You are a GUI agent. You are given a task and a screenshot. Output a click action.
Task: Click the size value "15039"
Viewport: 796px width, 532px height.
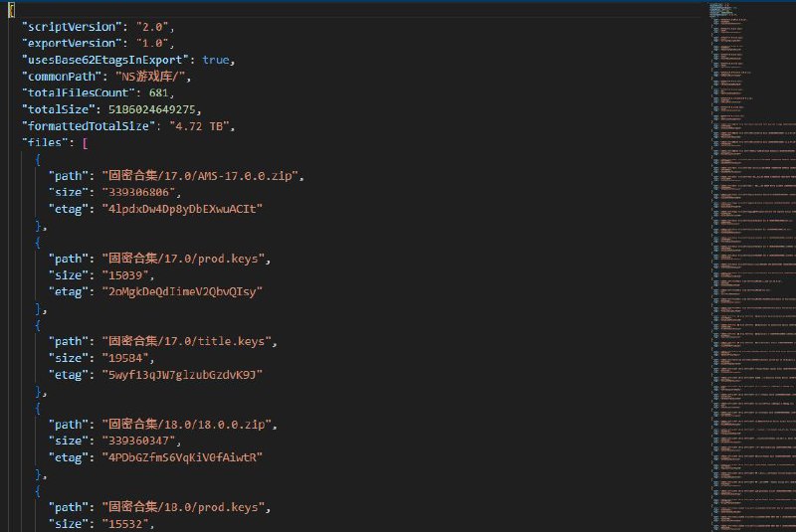[124, 275]
